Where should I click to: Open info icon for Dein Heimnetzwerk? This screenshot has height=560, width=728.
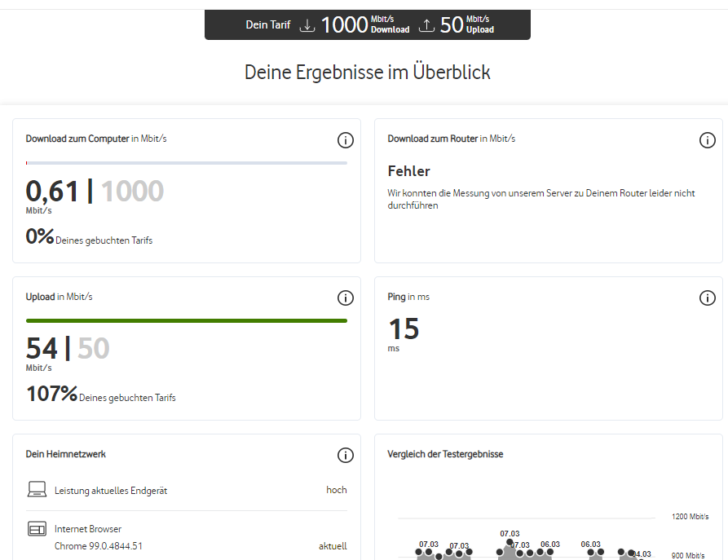pyautogui.click(x=345, y=455)
